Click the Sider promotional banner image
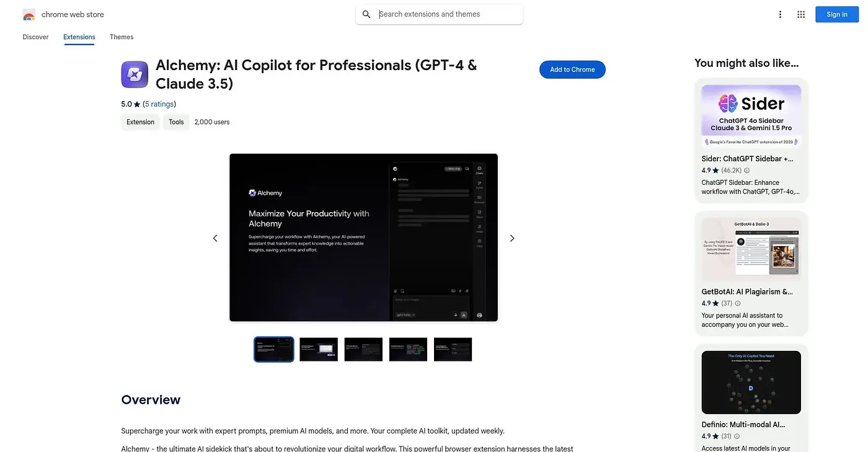Viewport: 868px width, 452px height. [751, 117]
